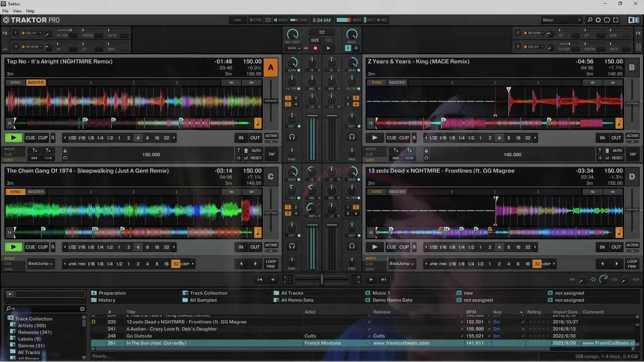
Task: Toggle the quantize Q button in the master section
Action: [356, 48]
